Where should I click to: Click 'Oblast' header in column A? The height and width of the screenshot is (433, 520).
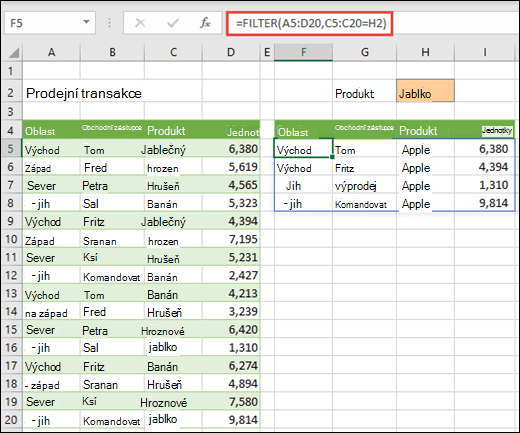click(51, 130)
